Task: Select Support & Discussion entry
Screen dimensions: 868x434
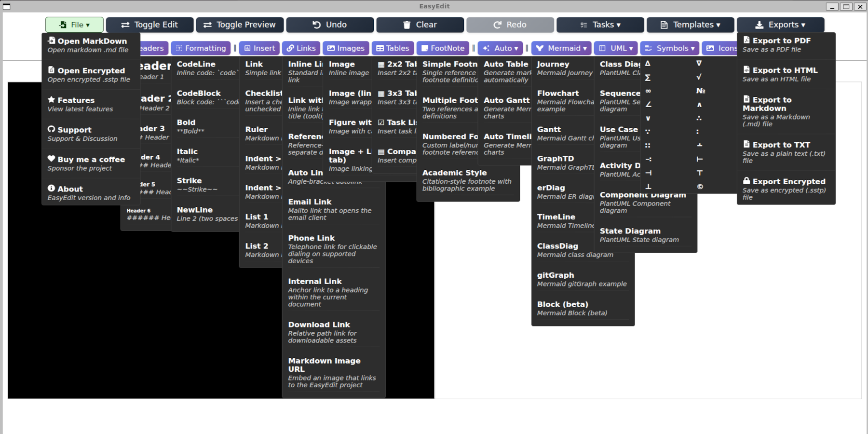Action: coord(91,134)
